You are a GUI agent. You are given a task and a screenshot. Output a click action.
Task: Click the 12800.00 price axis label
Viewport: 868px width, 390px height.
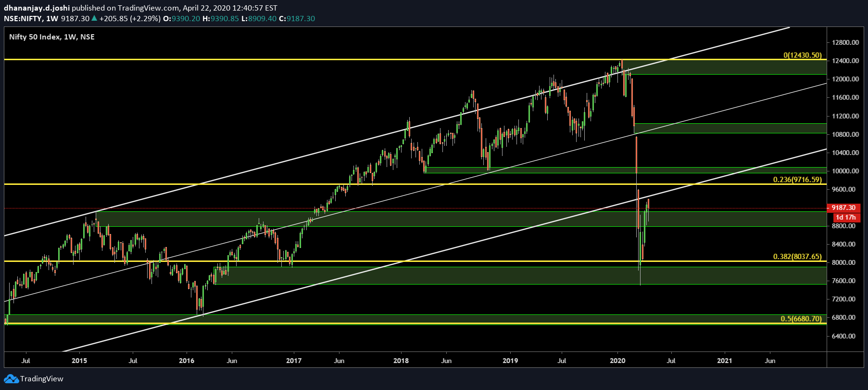click(845, 42)
